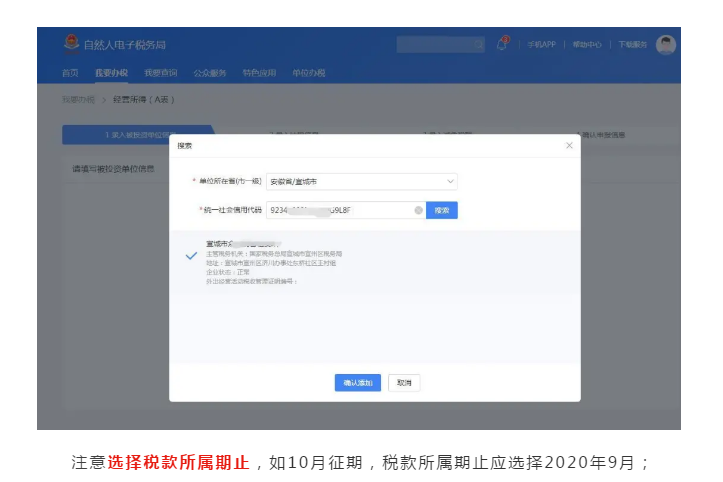This screenshot has width=723, height=482.
Task: Click the 请填写被投资单位信息 heading
Action: click(x=113, y=169)
